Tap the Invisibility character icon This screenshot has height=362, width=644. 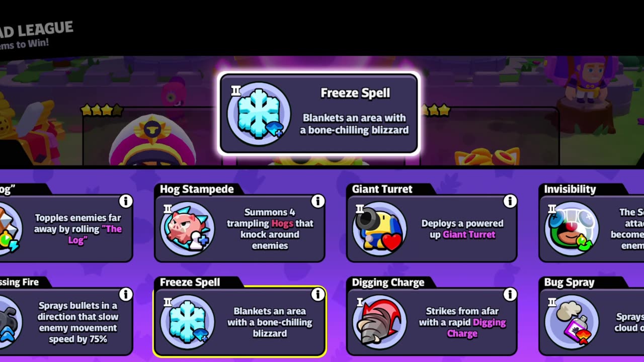(572, 229)
